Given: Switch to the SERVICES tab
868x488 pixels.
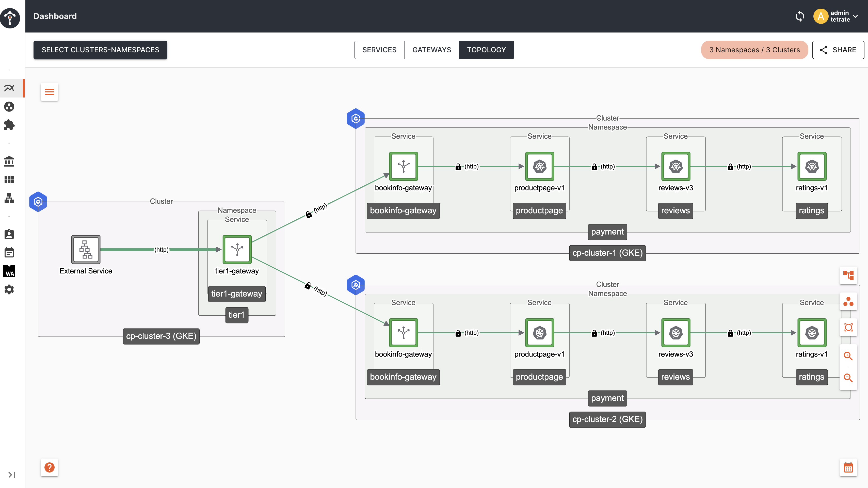Looking at the screenshot, I should click(379, 50).
